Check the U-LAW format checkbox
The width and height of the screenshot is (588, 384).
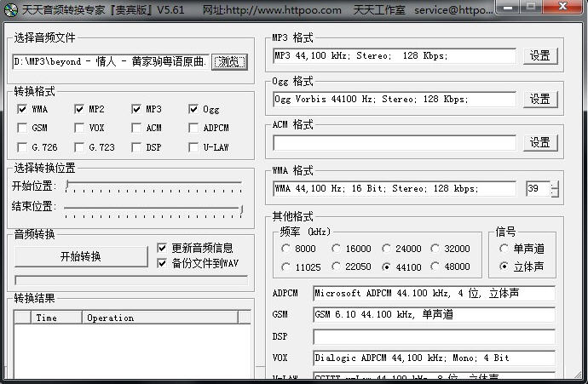[193, 147]
